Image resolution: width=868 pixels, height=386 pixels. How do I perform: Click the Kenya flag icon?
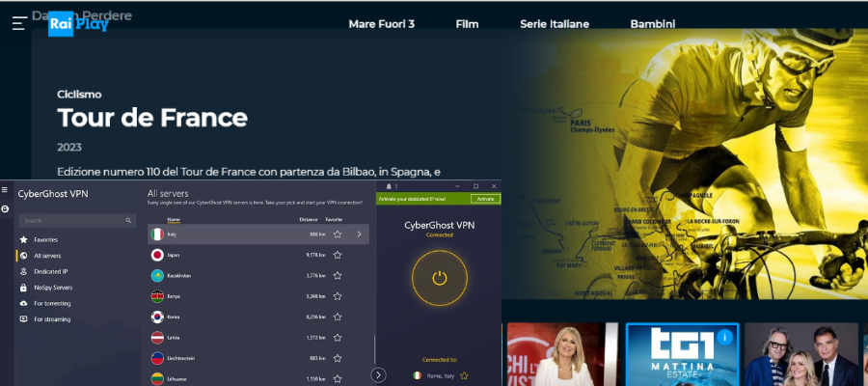tap(157, 296)
